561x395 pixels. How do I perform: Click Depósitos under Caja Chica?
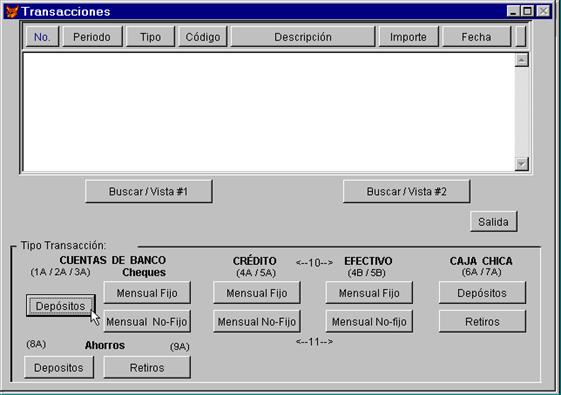(x=482, y=293)
